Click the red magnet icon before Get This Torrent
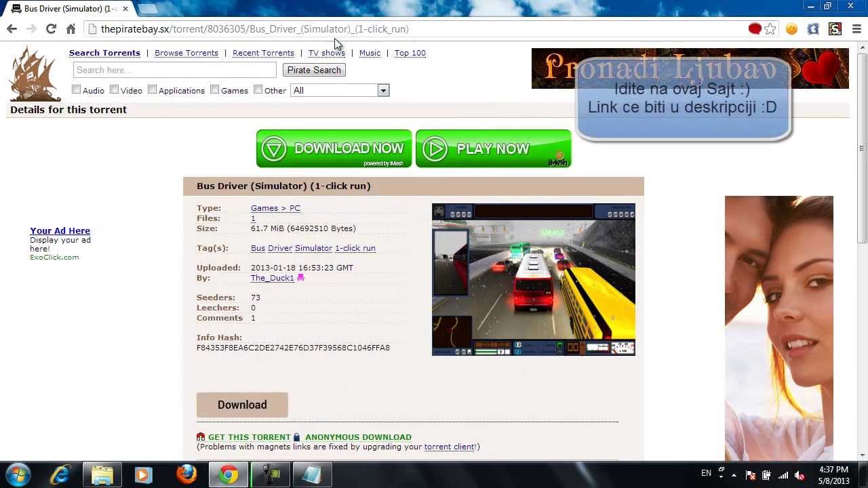Viewport: 868px width, 488px height. (201, 437)
